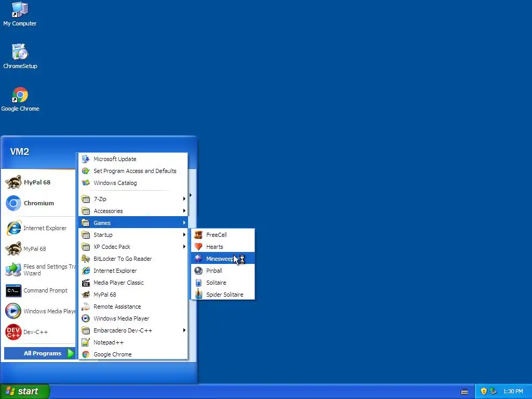Launch Windows Media Player in the All Programs list
Screen dimensions: 532x399
[133, 318]
